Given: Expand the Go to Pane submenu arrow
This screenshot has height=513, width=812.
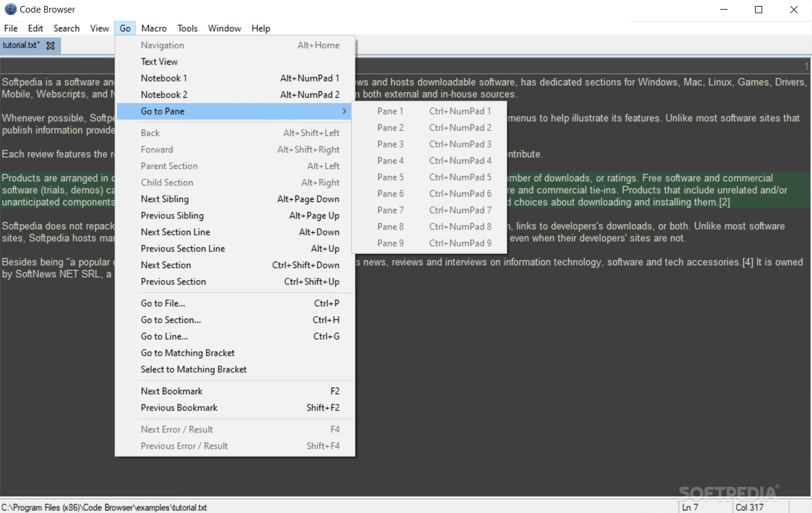Looking at the screenshot, I should coord(344,111).
